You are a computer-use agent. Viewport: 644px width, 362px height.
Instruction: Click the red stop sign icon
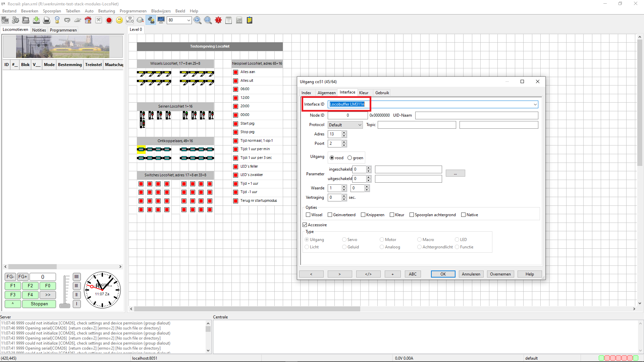click(109, 20)
